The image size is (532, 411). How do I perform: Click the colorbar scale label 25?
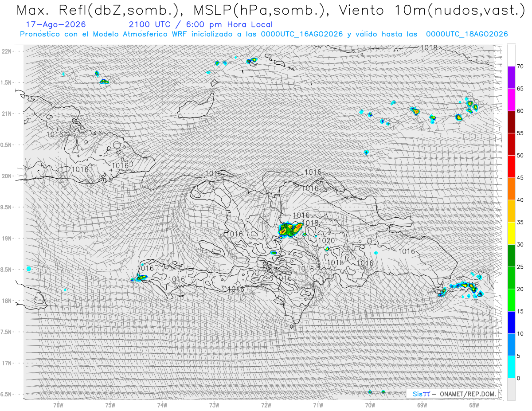coord(520,267)
